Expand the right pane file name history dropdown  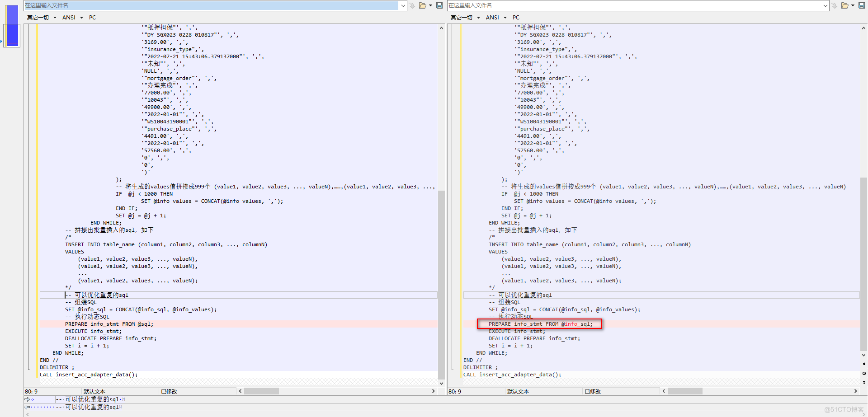tap(825, 5)
